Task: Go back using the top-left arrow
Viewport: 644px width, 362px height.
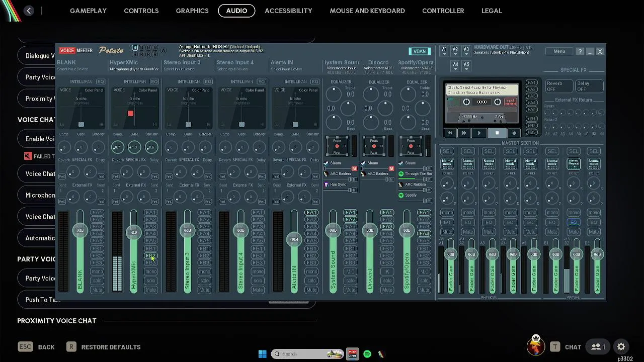Action: coord(29,11)
